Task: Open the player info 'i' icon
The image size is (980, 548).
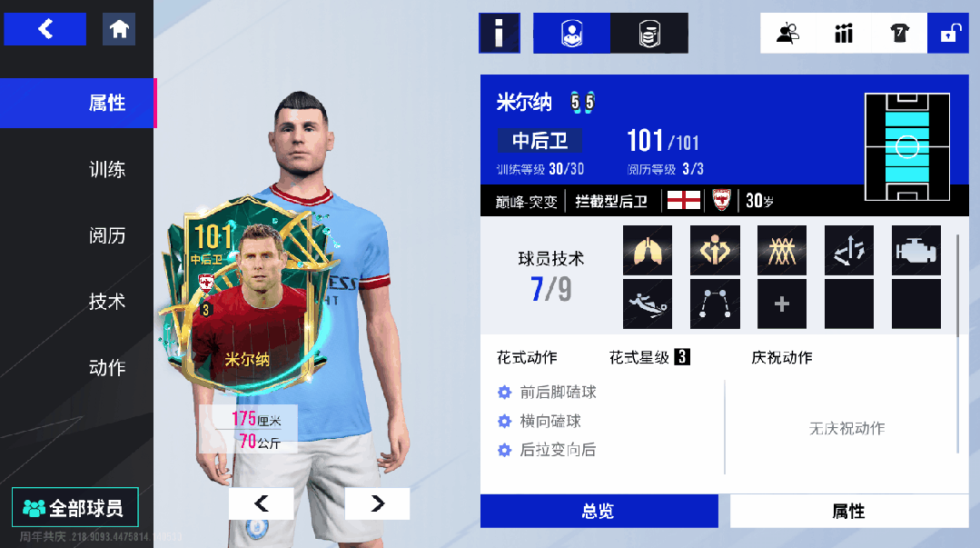Action: 500,33
